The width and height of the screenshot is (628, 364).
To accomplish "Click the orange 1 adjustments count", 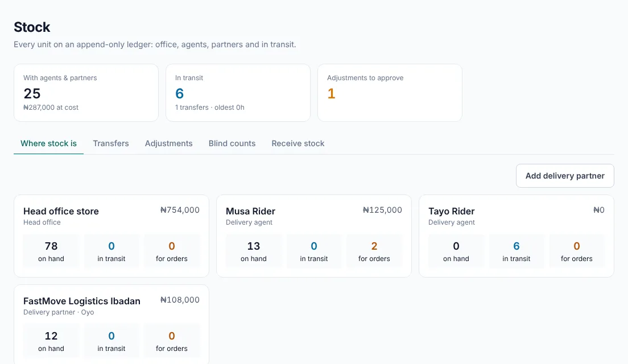I will tap(331, 93).
